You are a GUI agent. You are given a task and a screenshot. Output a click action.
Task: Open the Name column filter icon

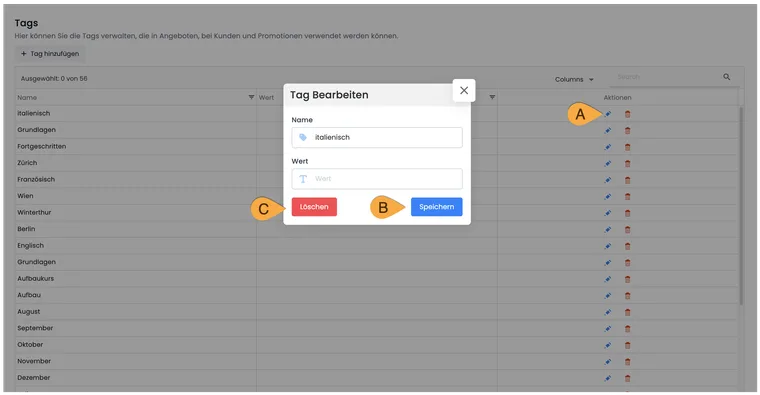point(251,97)
